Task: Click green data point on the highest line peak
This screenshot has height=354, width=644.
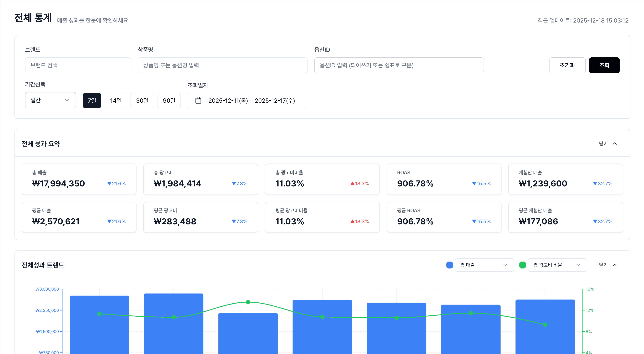Action: pyautogui.click(x=248, y=302)
